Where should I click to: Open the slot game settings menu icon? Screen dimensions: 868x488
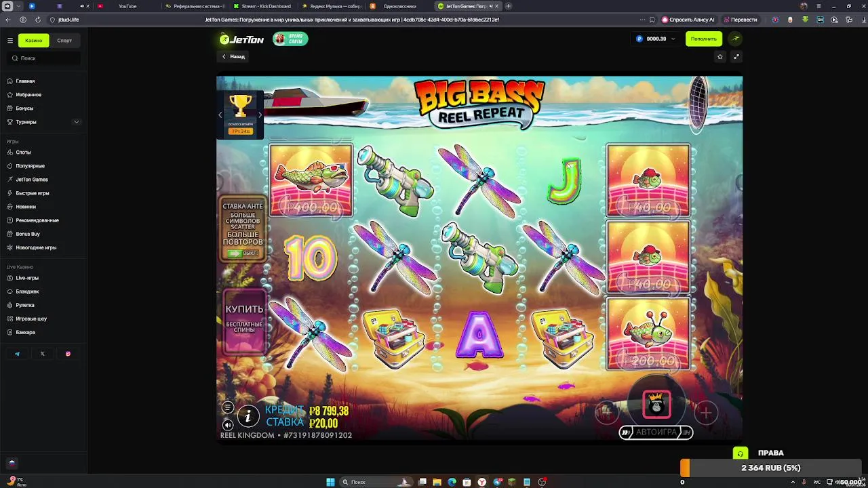click(228, 407)
